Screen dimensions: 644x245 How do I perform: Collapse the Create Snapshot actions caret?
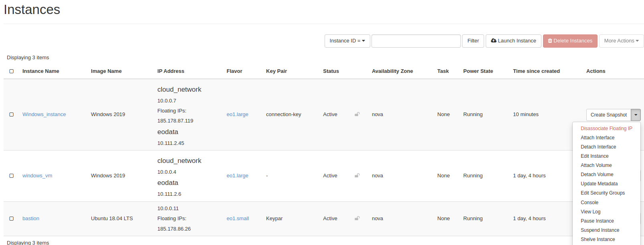[x=636, y=115]
